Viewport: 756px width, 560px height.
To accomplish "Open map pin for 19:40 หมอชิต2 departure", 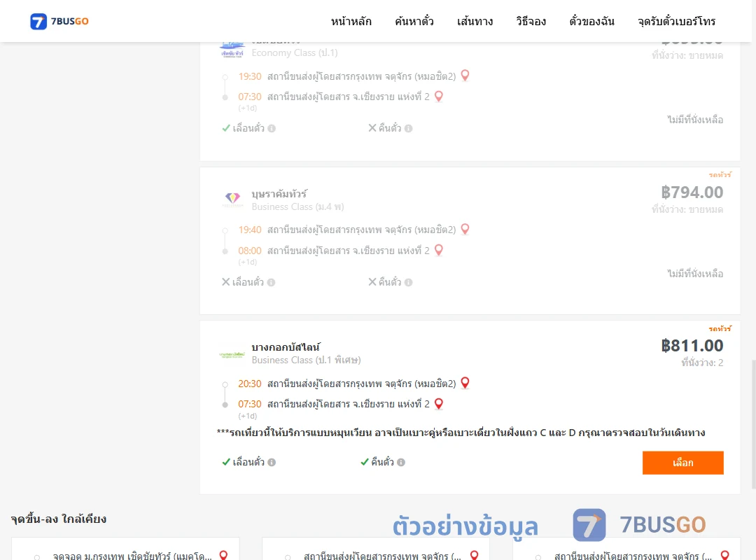I will [x=465, y=229].
